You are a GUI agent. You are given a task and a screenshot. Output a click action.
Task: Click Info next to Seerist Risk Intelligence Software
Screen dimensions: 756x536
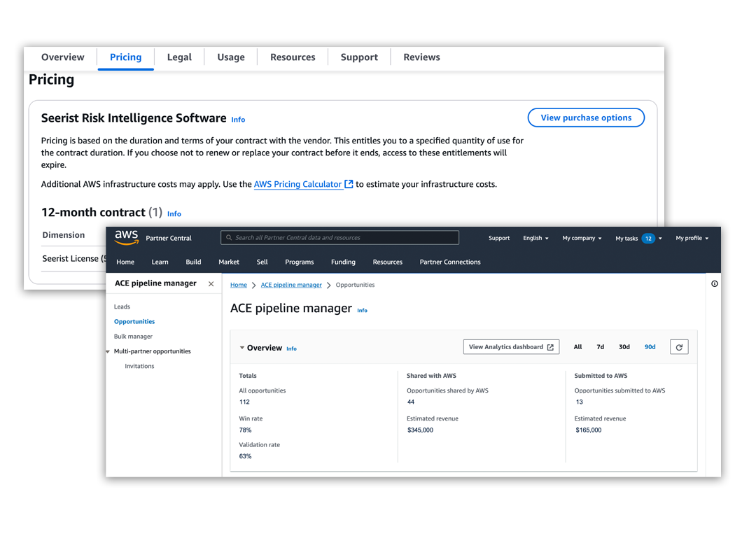[238, 120]
